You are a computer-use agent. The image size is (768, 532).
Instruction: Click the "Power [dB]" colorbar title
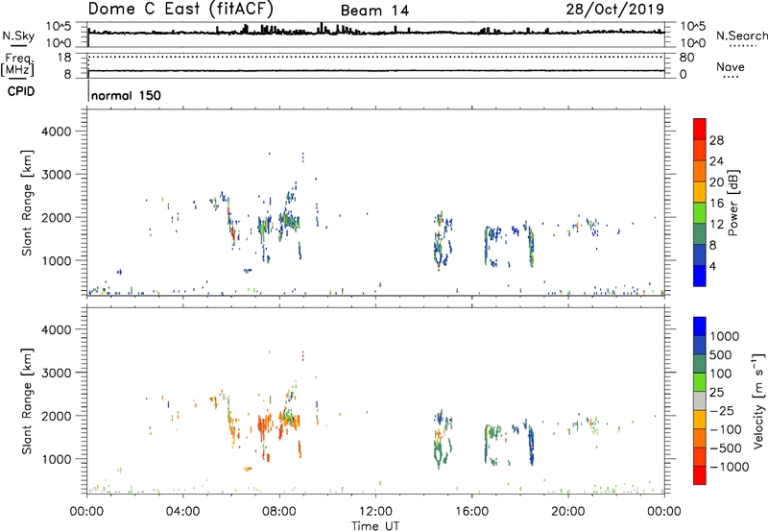point(732,203)
